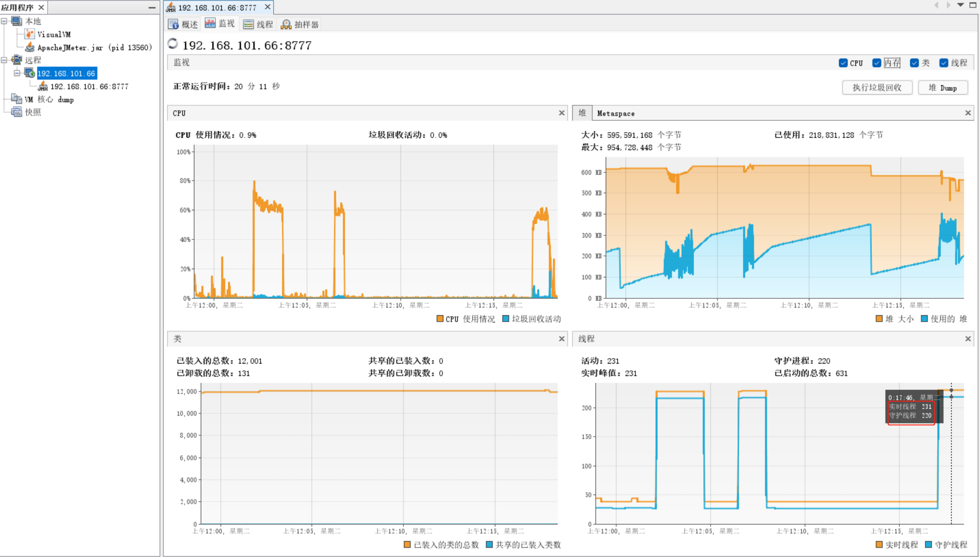Image resolution: width=980 pixels, height=557 pixels.
Task: Collapse the 远程 tree node
Action: pos(4,60)
